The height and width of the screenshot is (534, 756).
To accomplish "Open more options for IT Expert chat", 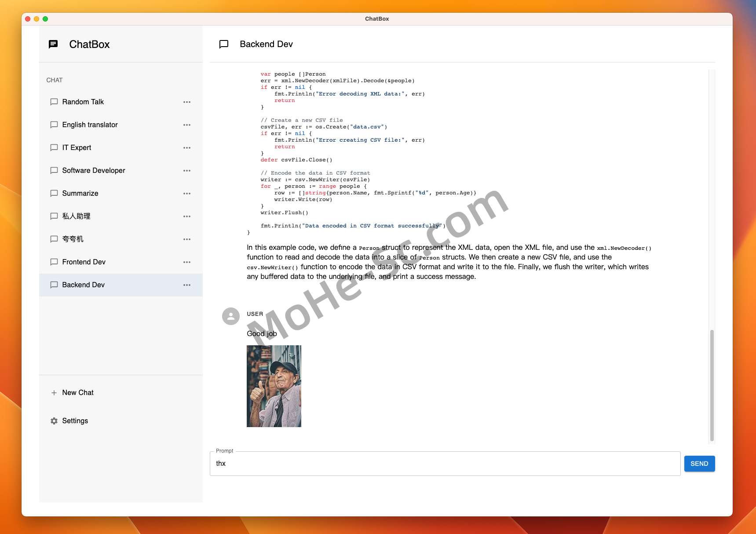I will click(187, 148).
